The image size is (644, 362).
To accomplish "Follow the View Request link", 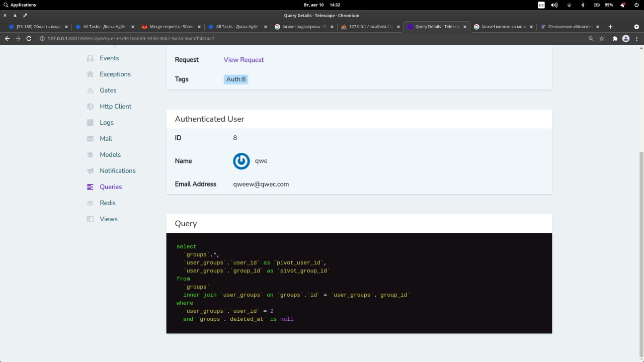I will tap(244, 60).
